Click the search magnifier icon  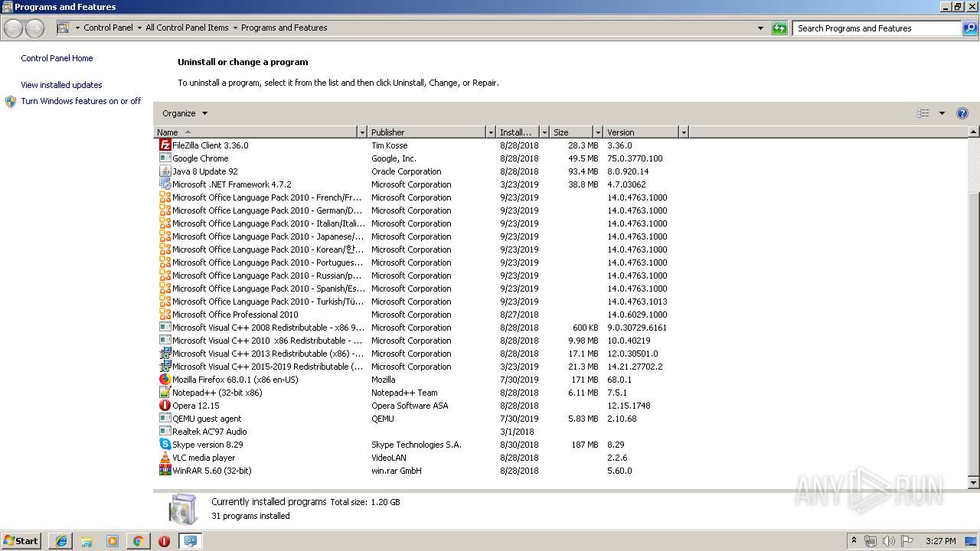[x=969, y=28]
